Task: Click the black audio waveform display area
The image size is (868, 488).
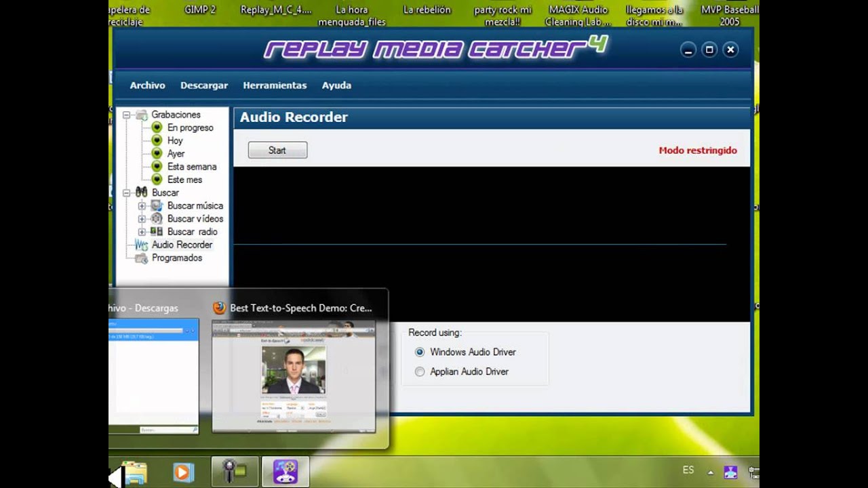Action: coord(492,244)
